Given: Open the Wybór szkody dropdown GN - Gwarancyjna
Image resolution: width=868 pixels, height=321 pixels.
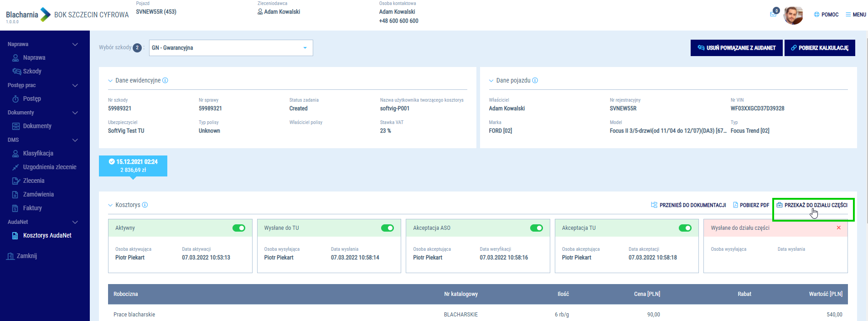Looking at the screenshot, I should point(231,48).
